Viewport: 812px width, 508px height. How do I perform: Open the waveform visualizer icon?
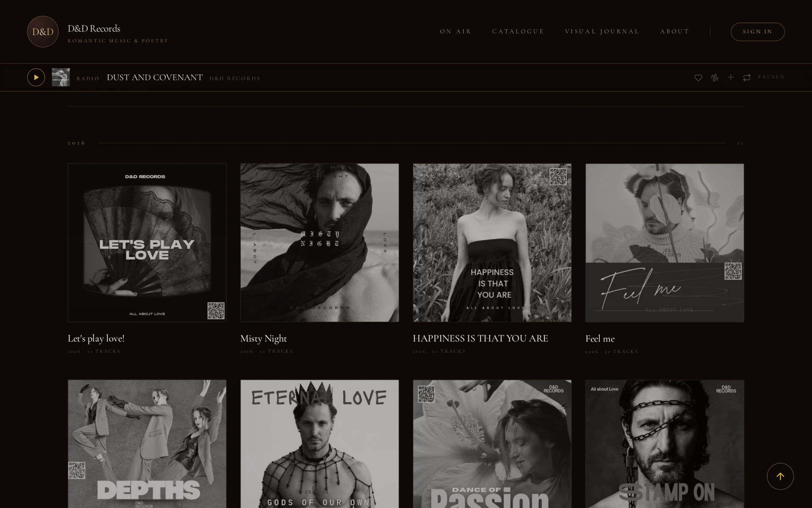tap(715, 77)
